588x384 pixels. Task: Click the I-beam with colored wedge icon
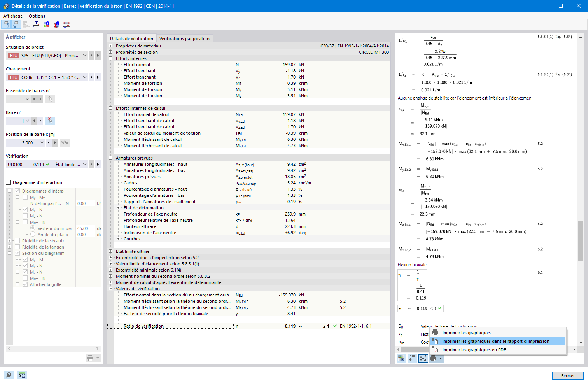(x=36, y=25)
